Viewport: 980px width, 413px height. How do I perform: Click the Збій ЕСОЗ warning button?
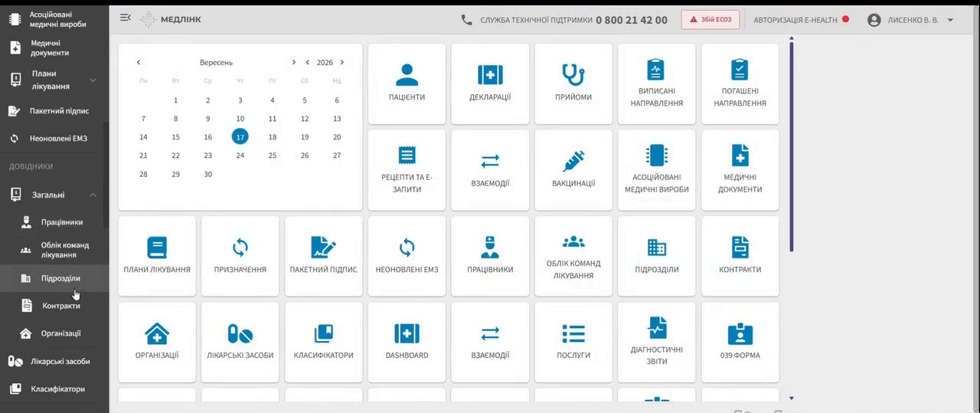(710, 20)
